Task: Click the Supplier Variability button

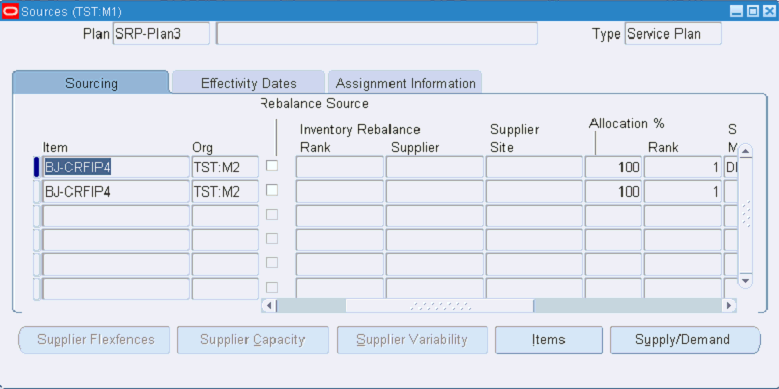Action: pyautogui.click(x=412, y=340)
